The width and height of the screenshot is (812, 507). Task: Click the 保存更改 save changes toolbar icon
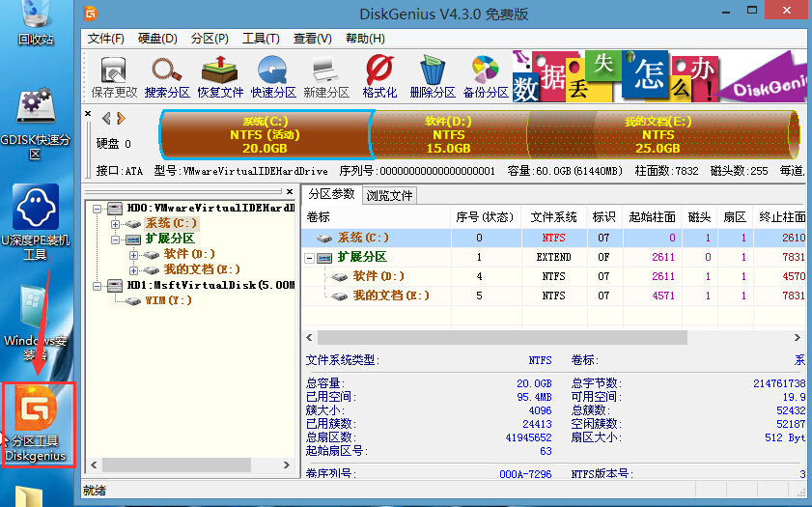coord(114,76)
